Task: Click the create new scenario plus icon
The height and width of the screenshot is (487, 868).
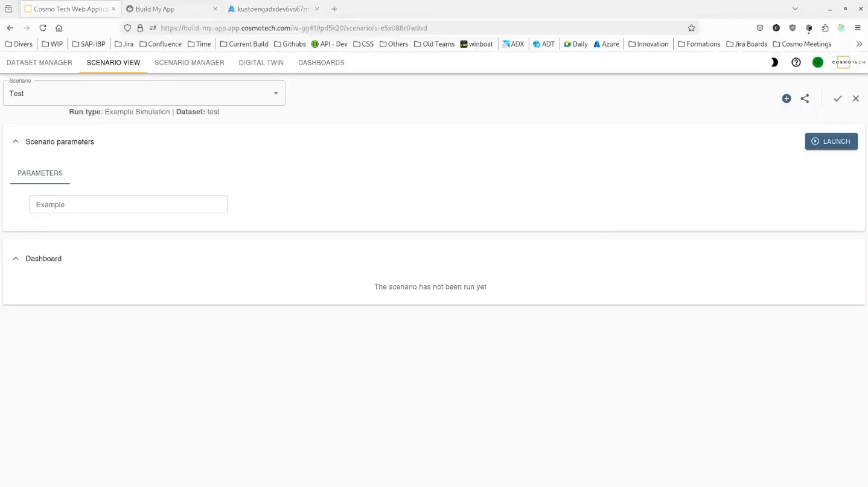Action: (786, 98)
